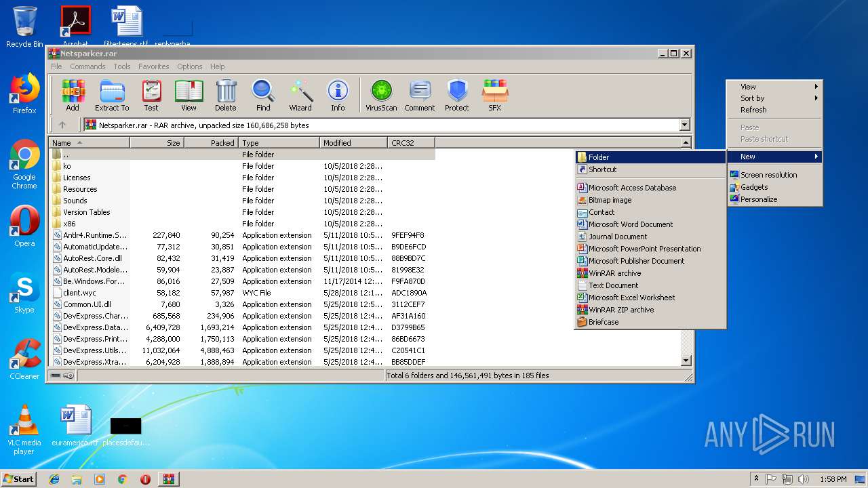
Task: Choose Text Document in the New submenu
Action: [650, 285]
